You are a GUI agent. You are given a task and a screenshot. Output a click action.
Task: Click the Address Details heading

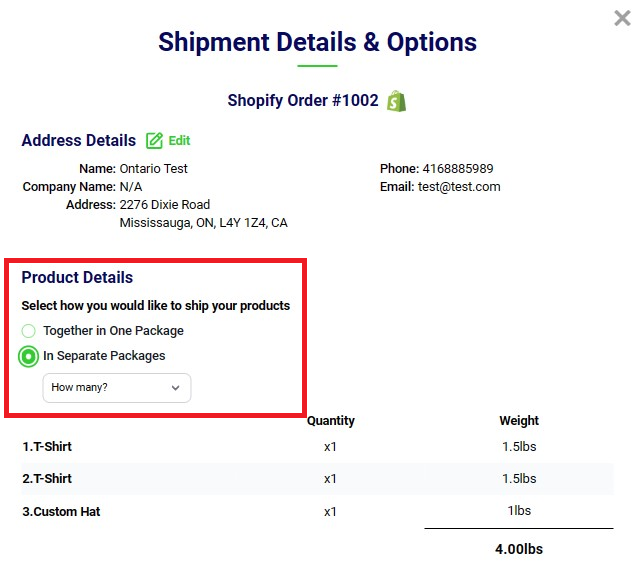(x=78, y=141)
